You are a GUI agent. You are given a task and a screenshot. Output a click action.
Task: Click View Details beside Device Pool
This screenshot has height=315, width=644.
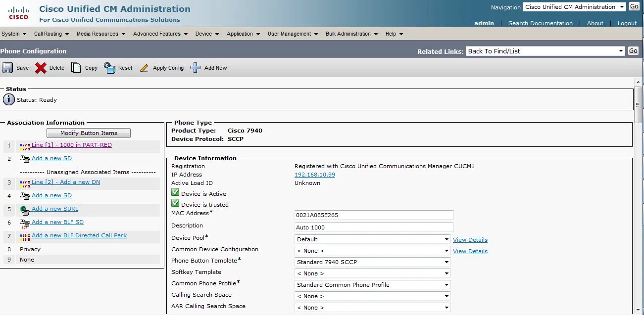(470, 240)
